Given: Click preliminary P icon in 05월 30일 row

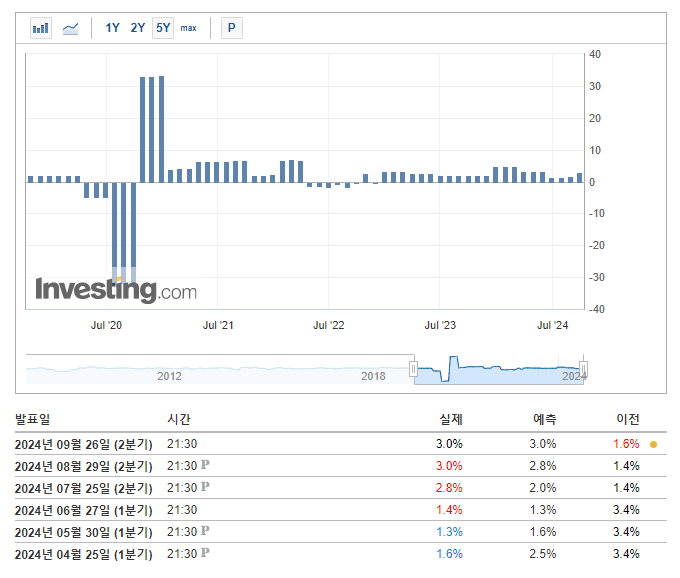Looking at the screenshot, I should (x=205, y=531).
